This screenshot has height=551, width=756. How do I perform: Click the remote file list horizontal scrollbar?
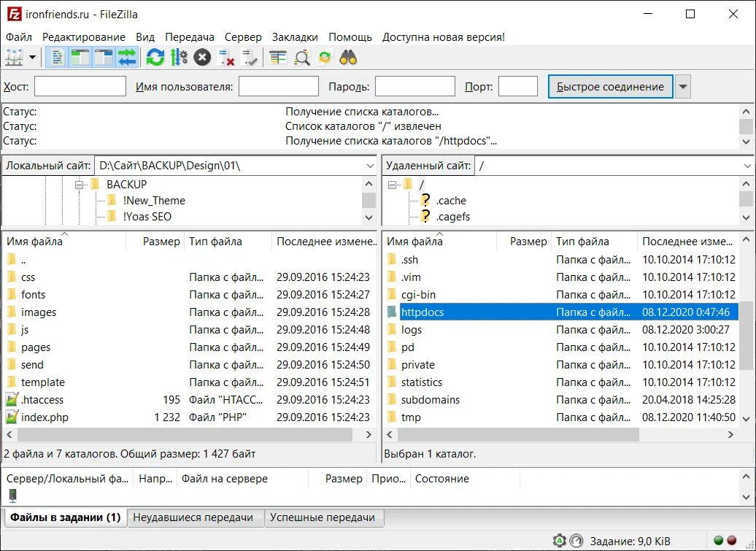[518, 434]
